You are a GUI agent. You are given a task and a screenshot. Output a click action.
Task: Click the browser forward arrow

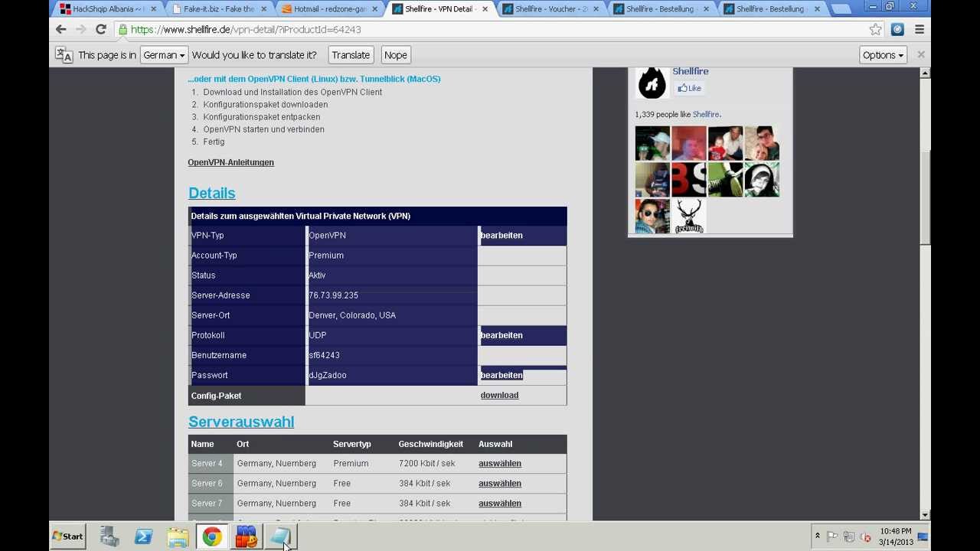pos(80,29)
